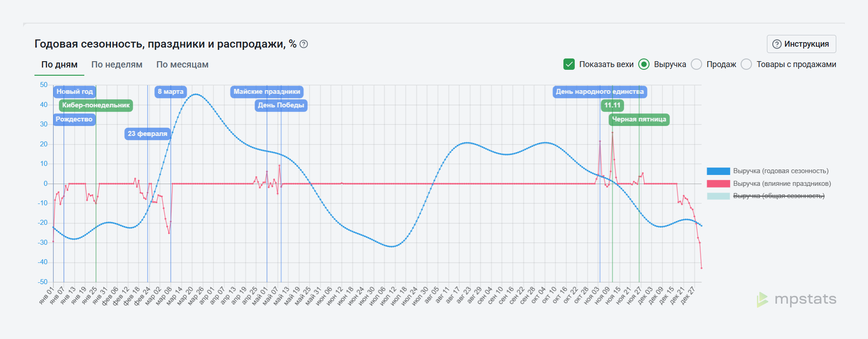This screenshot has width=868, height=339.
Task: Toggle blue legend swatch Выручка (годовая сезонность)
Action: tap(718, 171)
